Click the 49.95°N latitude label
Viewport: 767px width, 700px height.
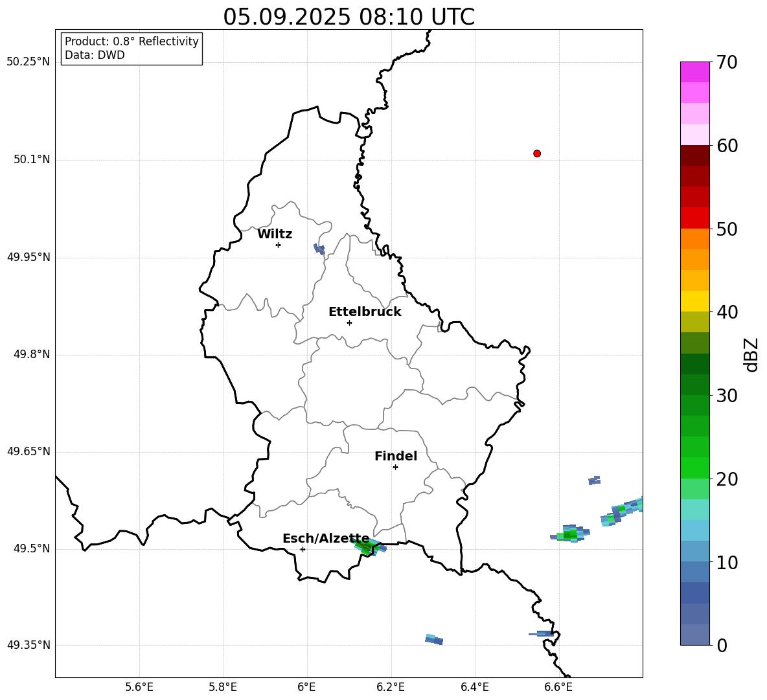[x=29, y=257]
